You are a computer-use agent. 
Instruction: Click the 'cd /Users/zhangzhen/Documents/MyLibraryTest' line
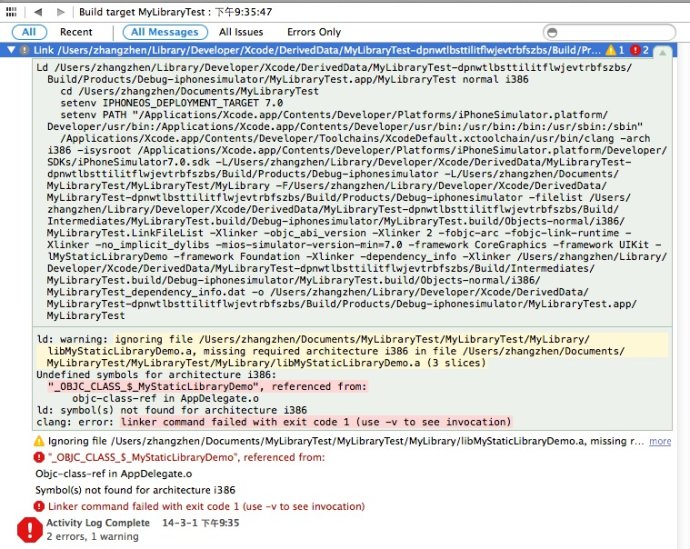(x=190, y=91)
